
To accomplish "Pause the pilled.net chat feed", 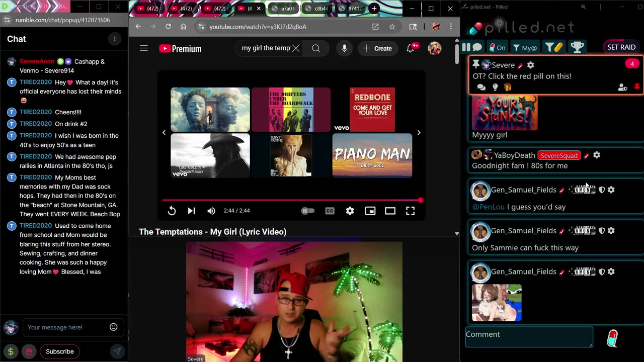I will 466,47.
